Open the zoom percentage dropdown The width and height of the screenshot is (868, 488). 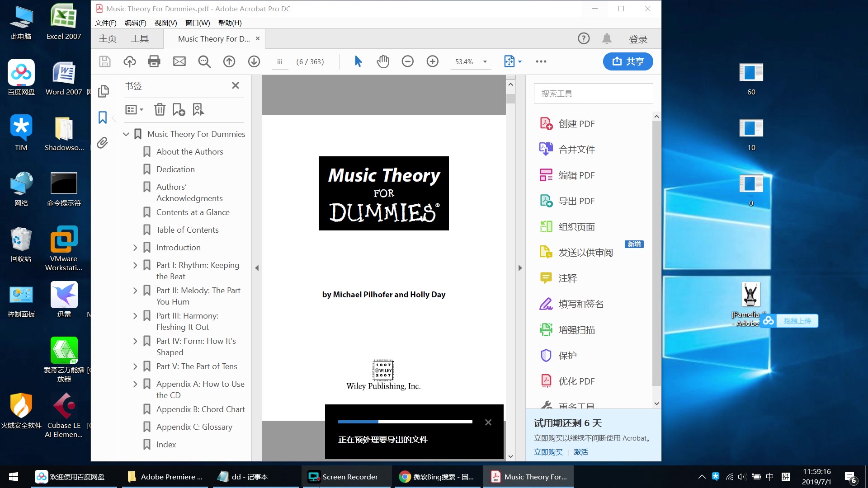tap(485, 62)
